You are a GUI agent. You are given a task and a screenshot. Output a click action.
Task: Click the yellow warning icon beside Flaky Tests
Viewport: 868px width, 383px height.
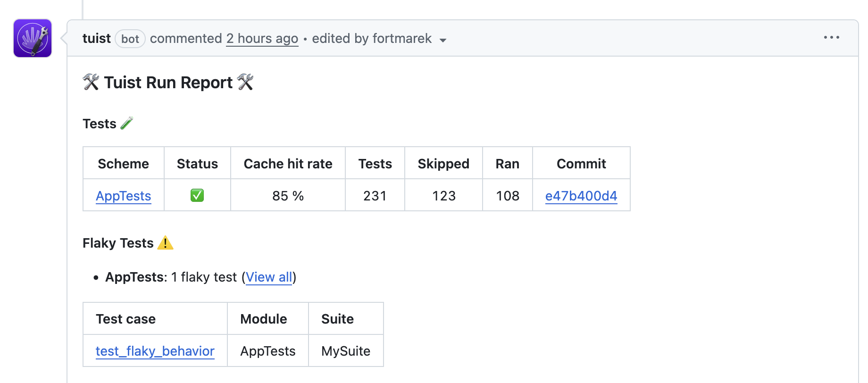[x=165, y=243]
